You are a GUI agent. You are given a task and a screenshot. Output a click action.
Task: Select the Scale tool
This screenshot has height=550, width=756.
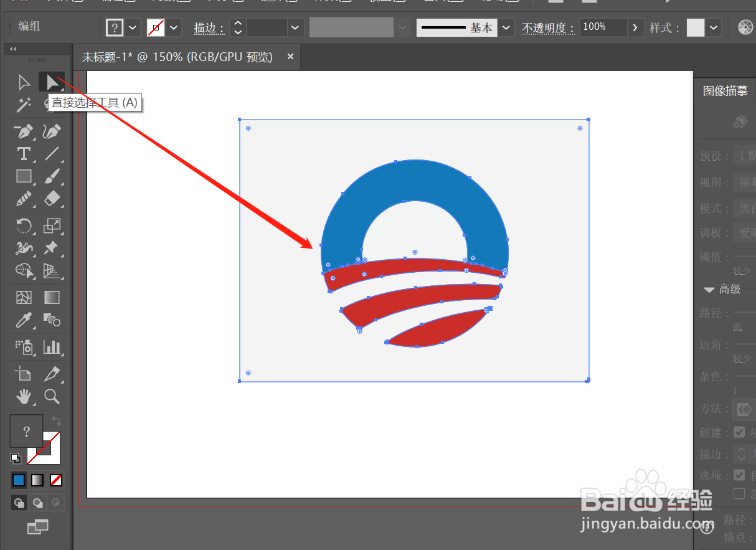52,225
